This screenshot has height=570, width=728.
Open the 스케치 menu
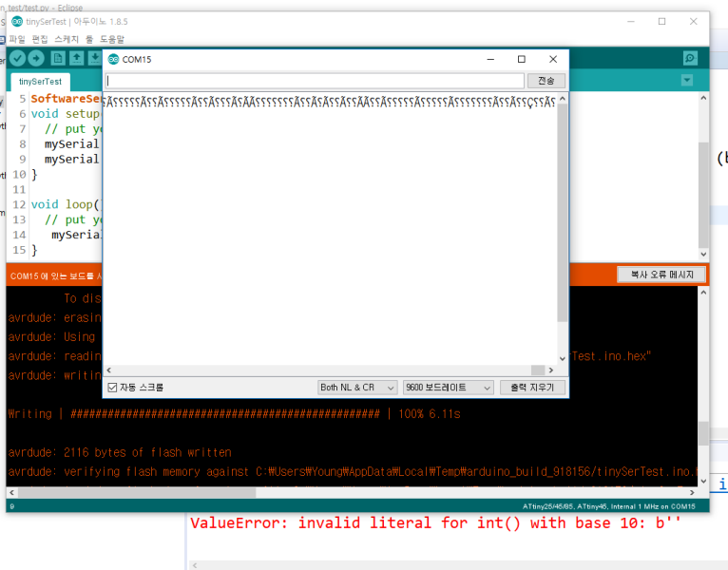click(67, 40)
